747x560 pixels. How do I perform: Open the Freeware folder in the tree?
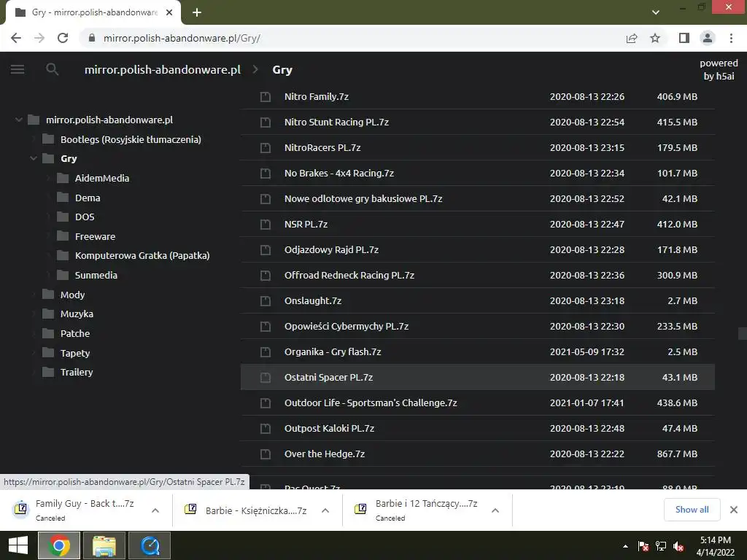point(95,237)
